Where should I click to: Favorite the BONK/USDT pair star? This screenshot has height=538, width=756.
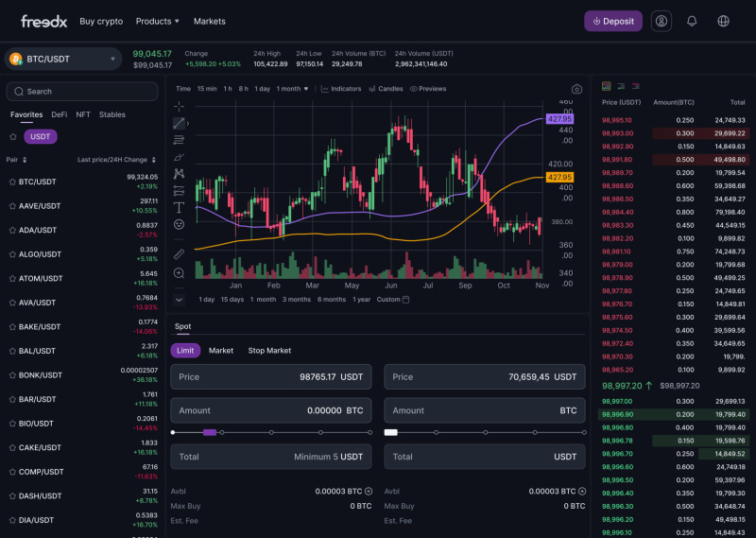click(12, 375)
